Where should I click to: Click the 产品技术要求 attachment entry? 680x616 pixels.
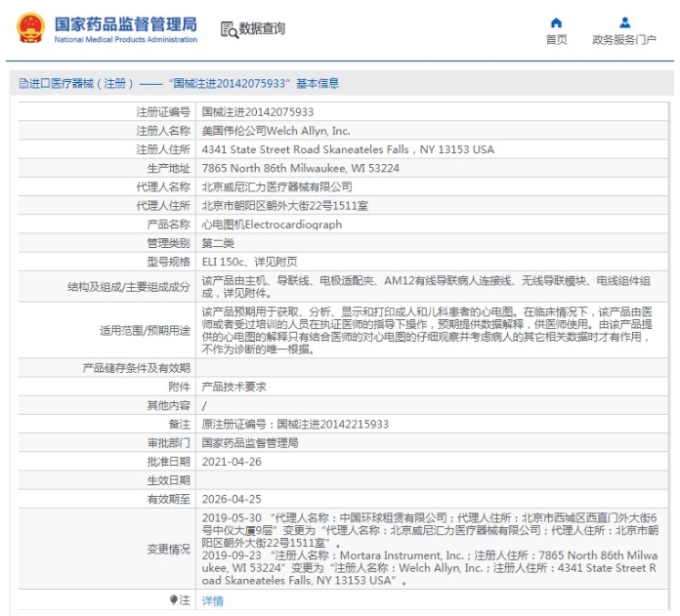coord(234,387)
